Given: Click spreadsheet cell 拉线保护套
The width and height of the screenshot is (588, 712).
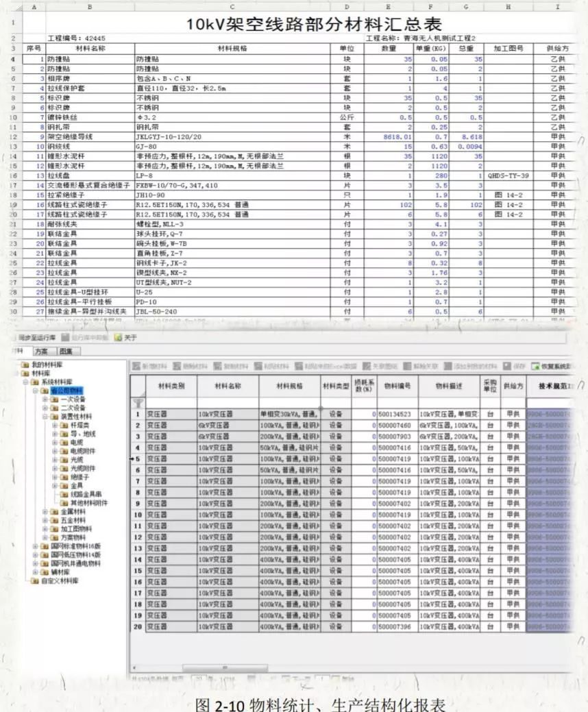Looking at the screenshot, I should [x=90, y=88].
